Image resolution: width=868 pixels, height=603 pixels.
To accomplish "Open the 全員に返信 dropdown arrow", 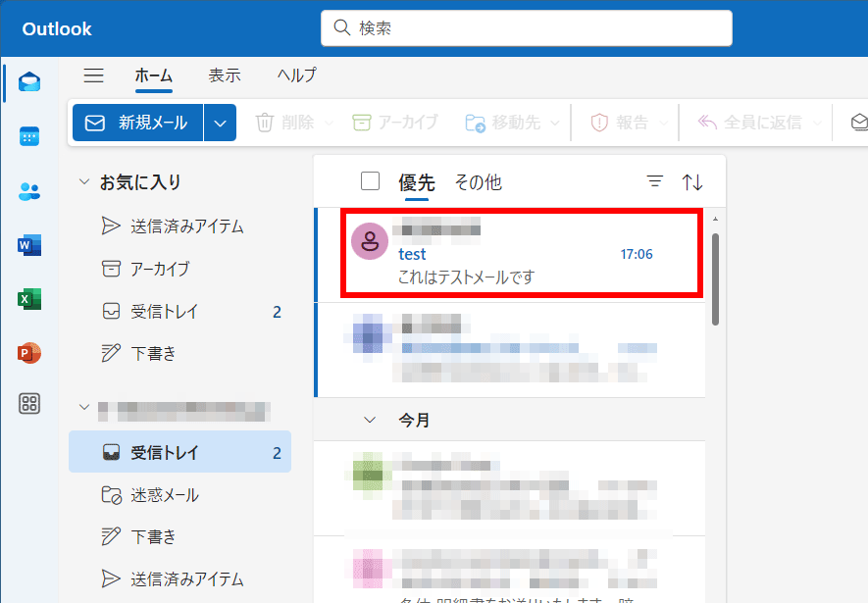I will (817, 123).
